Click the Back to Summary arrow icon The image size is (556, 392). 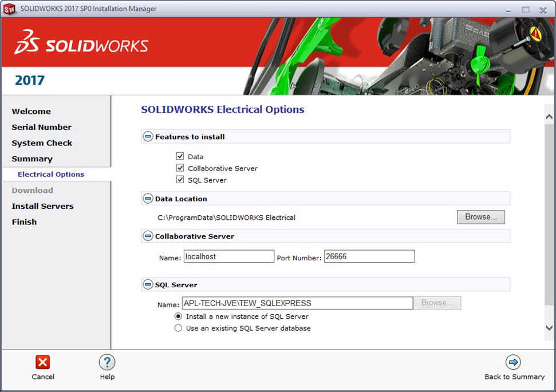click(x=514, y=362)
